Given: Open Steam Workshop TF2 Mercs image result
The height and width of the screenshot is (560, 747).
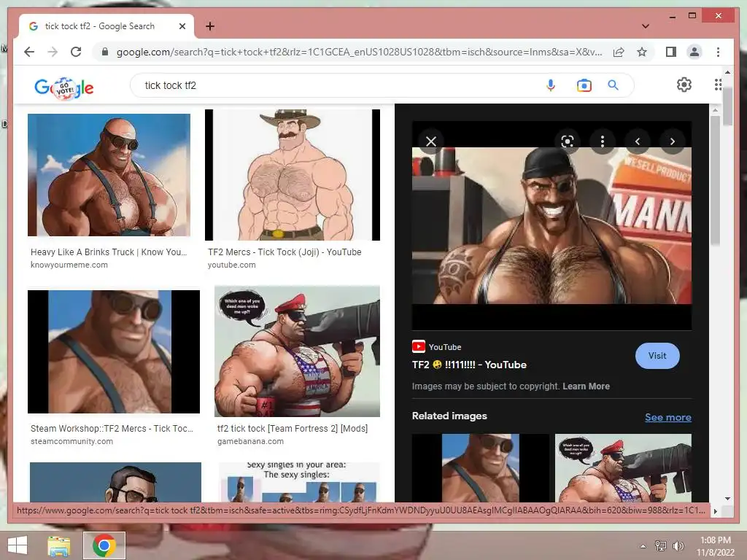Looking at the screenshot, I should [114, 351].
